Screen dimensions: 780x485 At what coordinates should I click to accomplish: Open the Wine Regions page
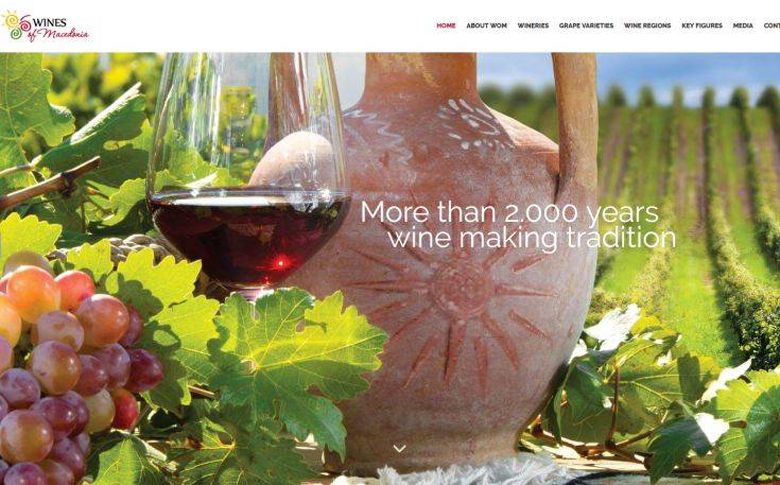click(x=647, y=25)
